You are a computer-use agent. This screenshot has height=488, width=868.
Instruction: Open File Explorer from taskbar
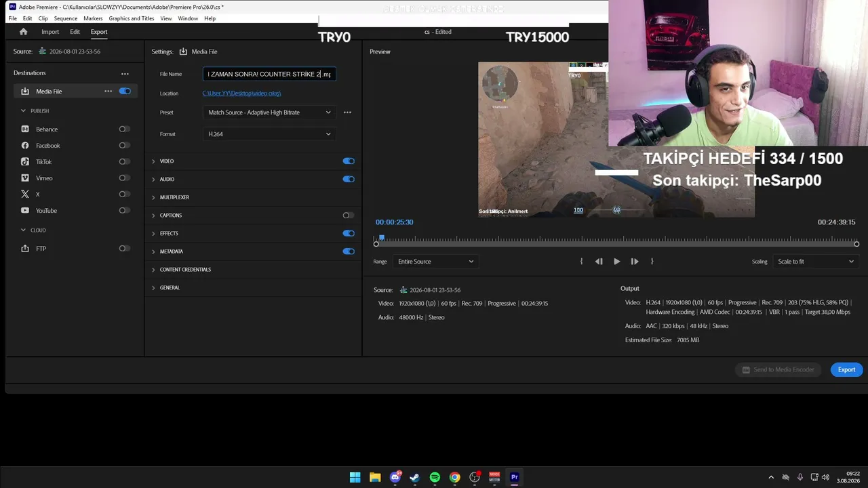tap(375, 477)
